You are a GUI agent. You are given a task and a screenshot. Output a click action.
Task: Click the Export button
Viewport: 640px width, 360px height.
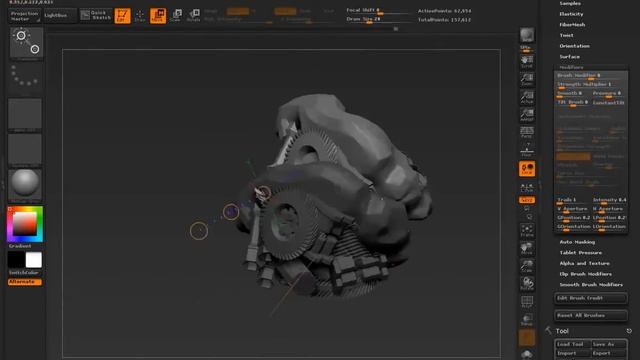[x=609, y=353]
